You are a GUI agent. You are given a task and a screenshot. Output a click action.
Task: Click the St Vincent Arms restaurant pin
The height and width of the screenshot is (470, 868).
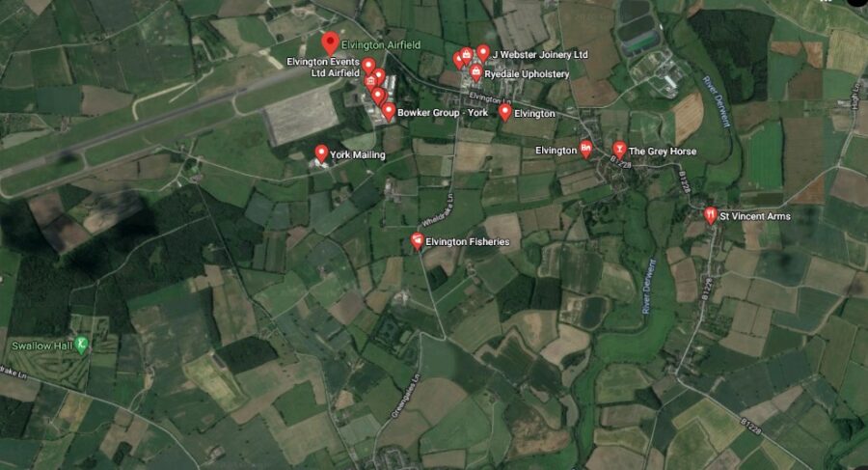click(710, 215)
